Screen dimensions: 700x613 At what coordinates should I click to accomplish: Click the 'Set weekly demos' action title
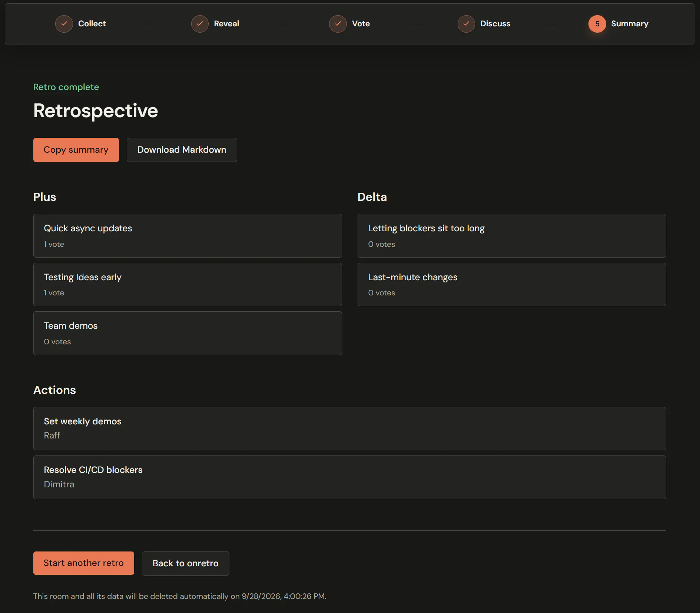(x=83, y=421)
